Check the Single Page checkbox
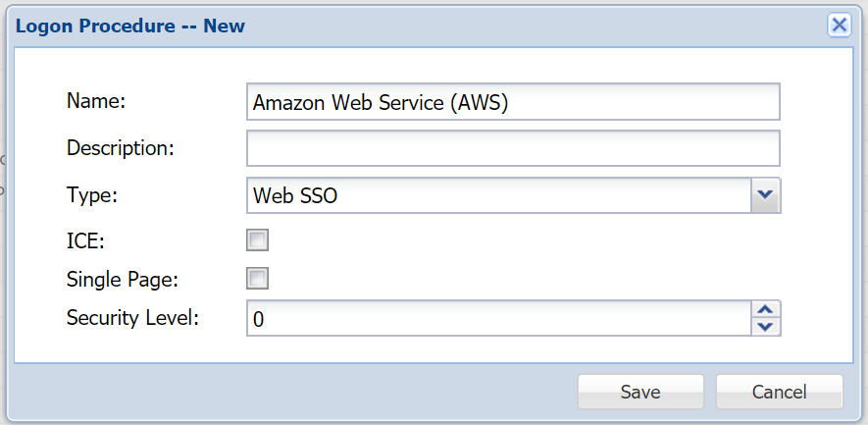868x425 pixels. (258, 279)
